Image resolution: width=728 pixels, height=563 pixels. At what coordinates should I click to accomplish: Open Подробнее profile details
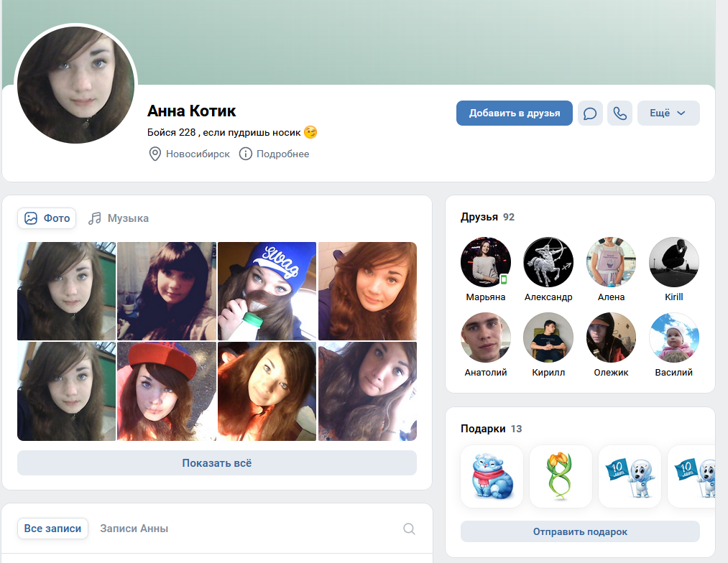pos(274,154)
